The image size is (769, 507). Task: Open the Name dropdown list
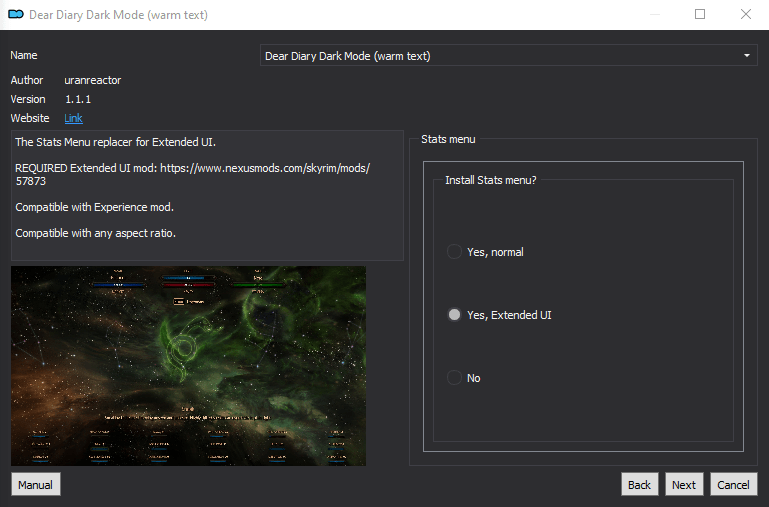[x=509, y=56]
